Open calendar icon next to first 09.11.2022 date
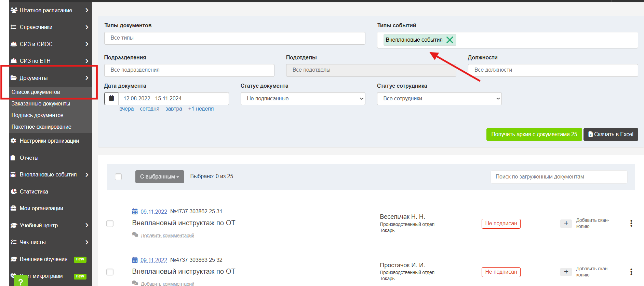644x286 pixels. (x=135, y=212)
